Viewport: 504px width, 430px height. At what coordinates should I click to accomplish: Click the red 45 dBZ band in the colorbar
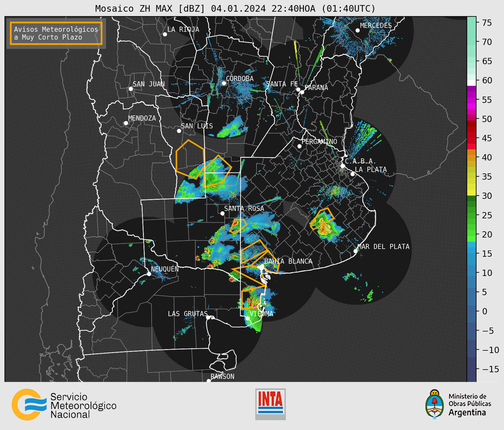[x=471, y=138]
